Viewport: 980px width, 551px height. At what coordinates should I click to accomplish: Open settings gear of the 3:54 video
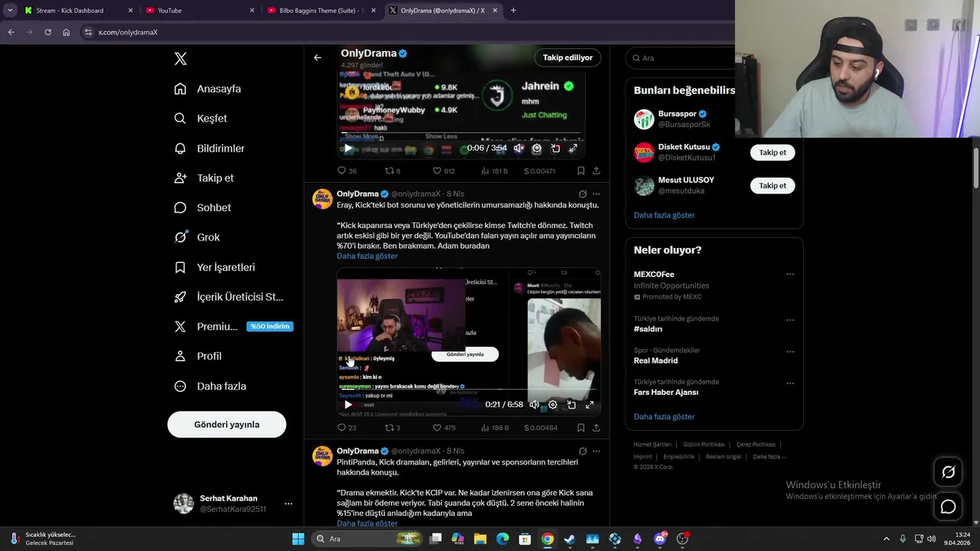pyautogui.click(x=537, y=148)
